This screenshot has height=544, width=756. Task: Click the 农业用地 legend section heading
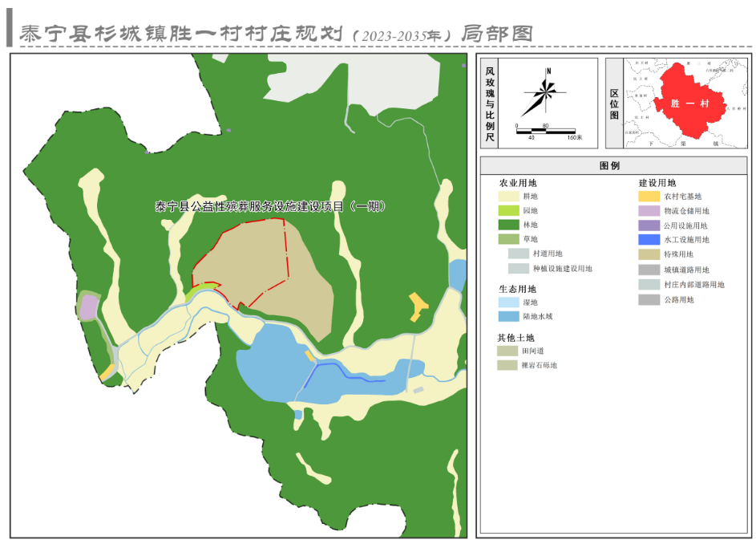[519, 182]
